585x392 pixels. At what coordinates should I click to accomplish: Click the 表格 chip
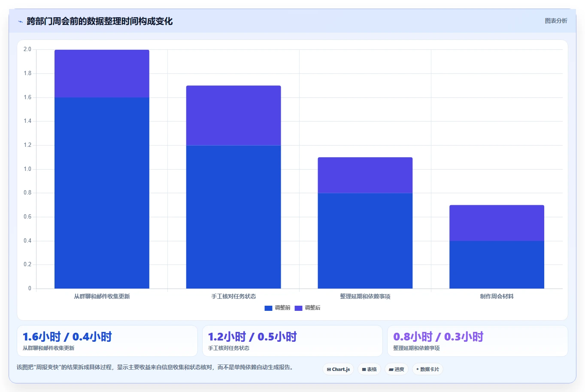[x=369, y=369]
